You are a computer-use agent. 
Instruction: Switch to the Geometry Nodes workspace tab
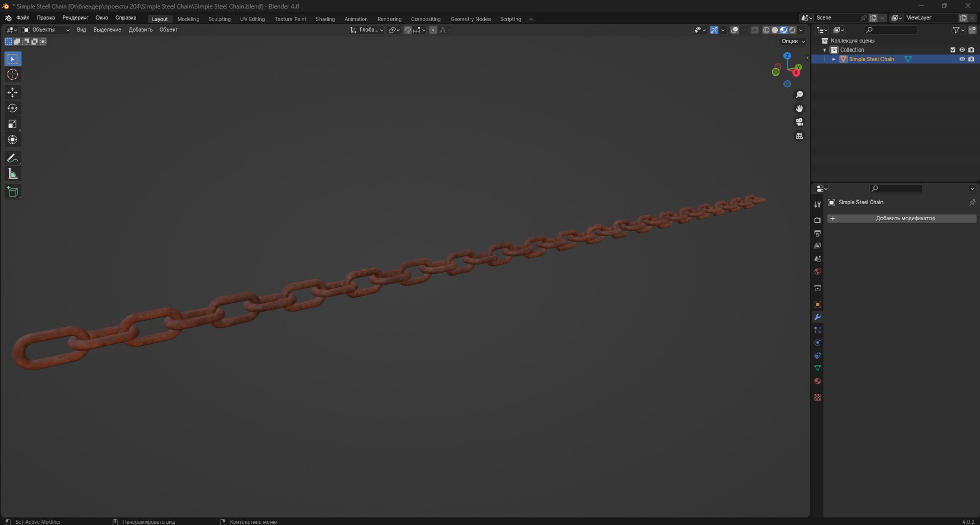[x=470, y=19]
